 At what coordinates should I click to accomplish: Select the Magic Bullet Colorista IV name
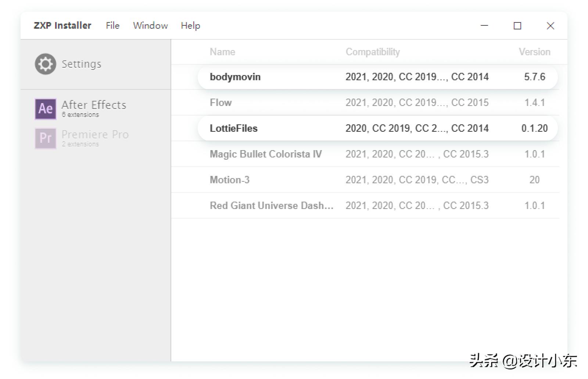[x=266, y=154]
